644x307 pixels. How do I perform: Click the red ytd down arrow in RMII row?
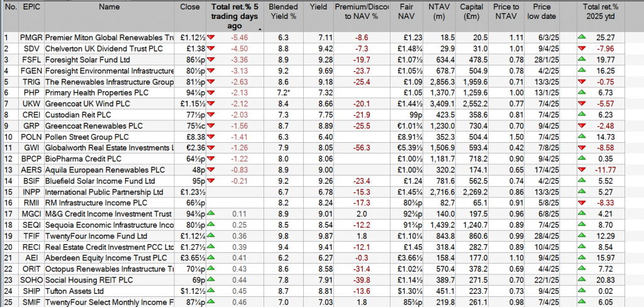(581, 203)
